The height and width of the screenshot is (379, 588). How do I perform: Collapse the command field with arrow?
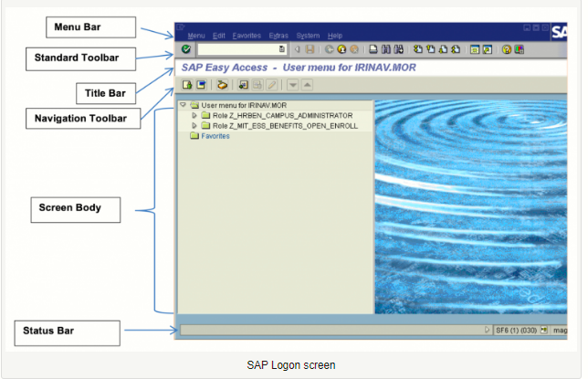click(x=298, y=49)
